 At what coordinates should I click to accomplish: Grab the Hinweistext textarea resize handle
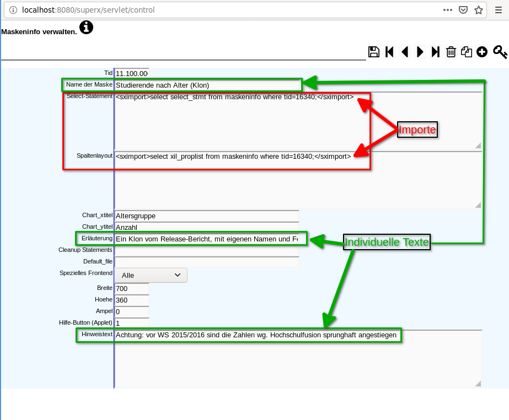479,384
